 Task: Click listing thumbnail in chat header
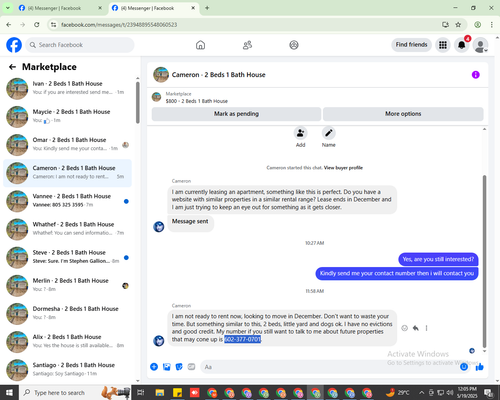coord(161,74)
